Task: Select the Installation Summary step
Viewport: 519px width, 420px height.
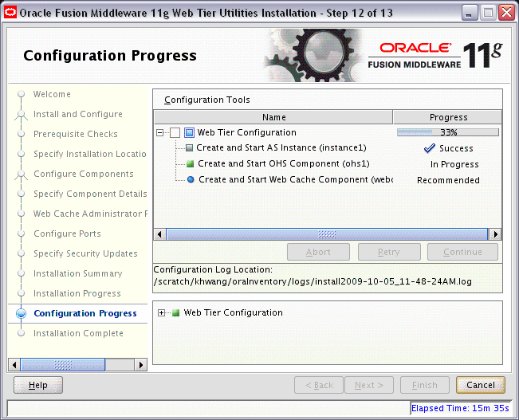Action: pyautogui.click(x=78, y=273)
